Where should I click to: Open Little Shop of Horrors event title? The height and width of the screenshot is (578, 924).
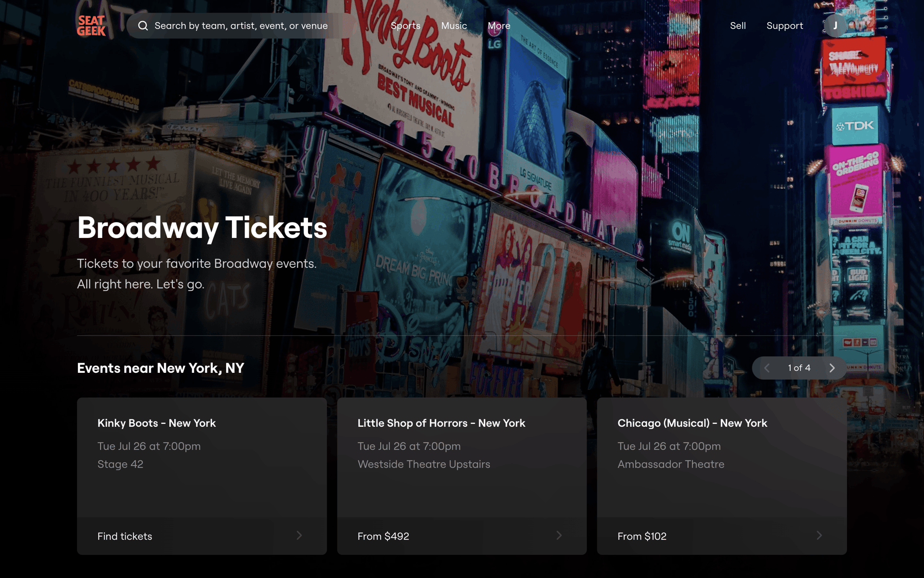pos(441,423)
